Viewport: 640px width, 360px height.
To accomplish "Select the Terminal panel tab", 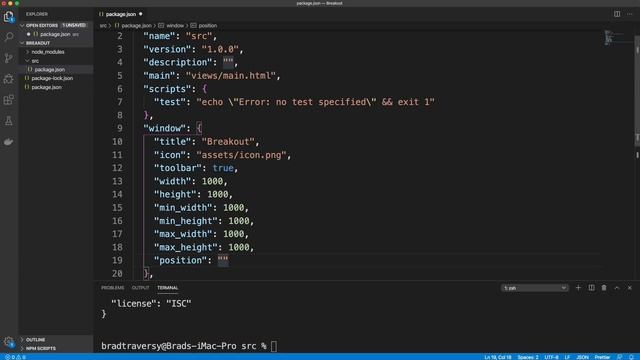I will point(168,288).
